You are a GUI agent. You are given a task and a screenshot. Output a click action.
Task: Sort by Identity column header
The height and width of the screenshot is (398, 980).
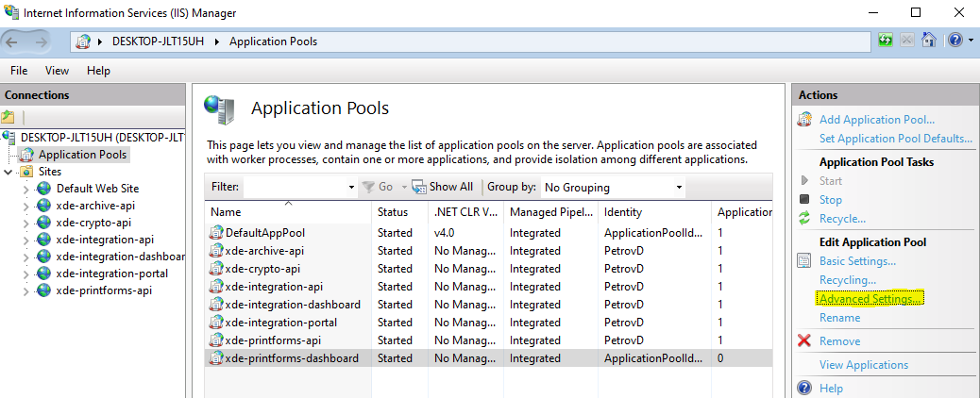(654, 212)
